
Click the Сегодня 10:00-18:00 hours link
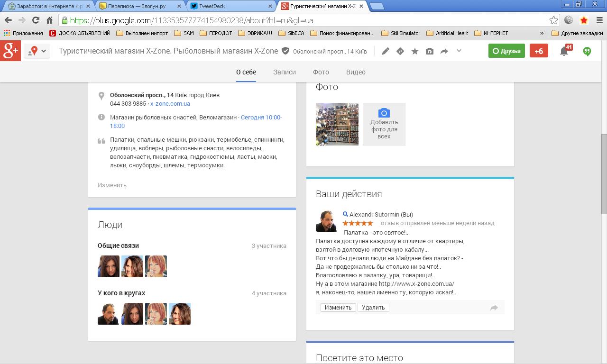(x=196, y=121)
